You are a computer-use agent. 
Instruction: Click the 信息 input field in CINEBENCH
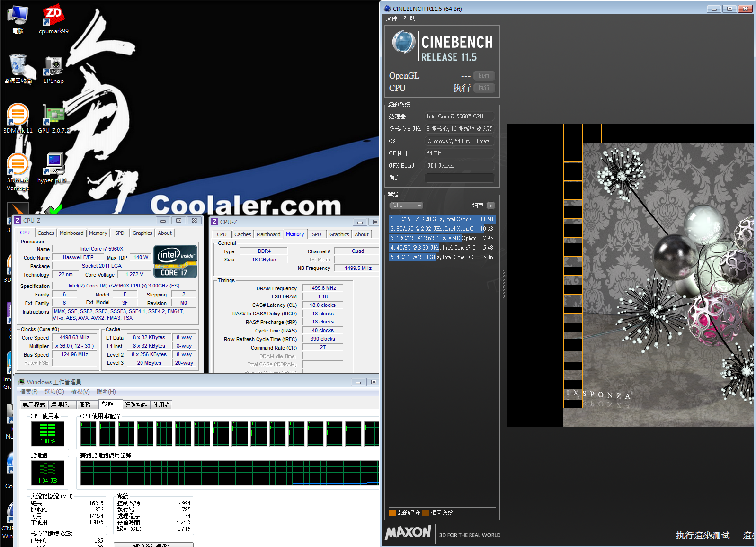click(x=460, y=178)
